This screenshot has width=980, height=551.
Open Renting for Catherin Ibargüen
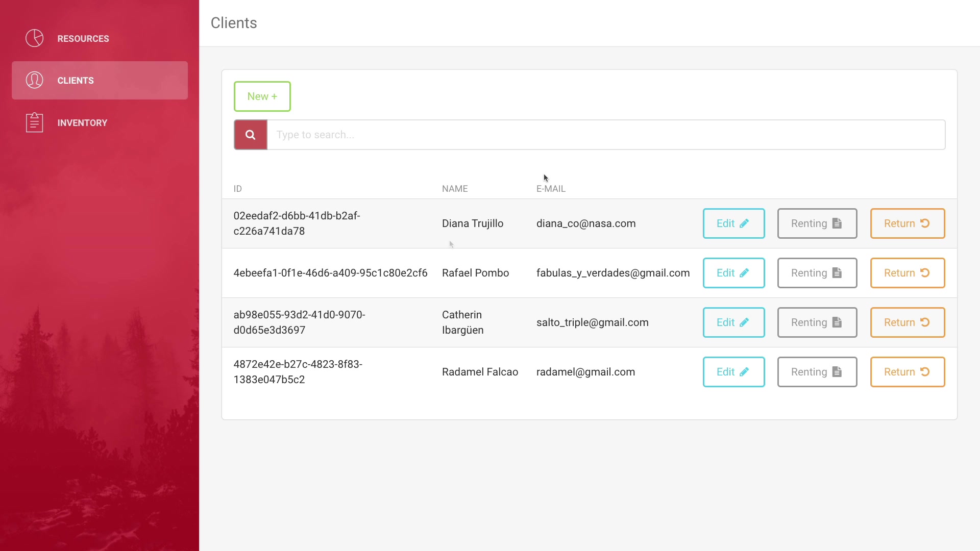816,322
